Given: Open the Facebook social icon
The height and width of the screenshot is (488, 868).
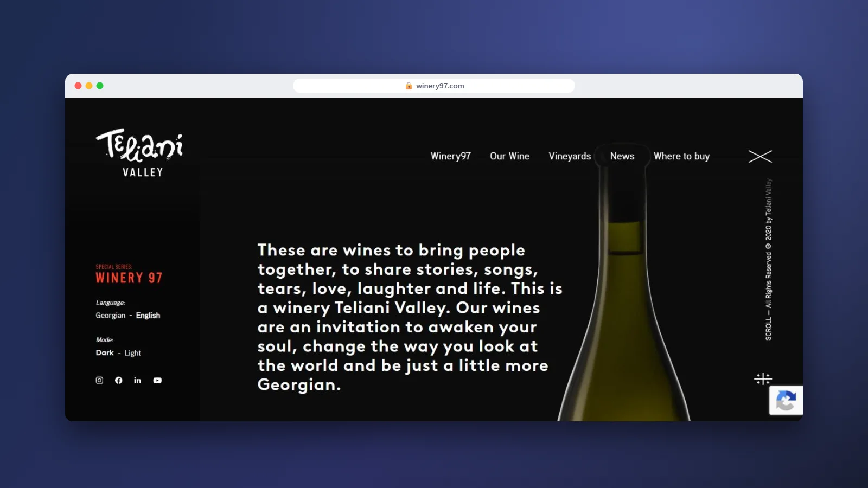Looking at the screenshot, I should [118, 380].
